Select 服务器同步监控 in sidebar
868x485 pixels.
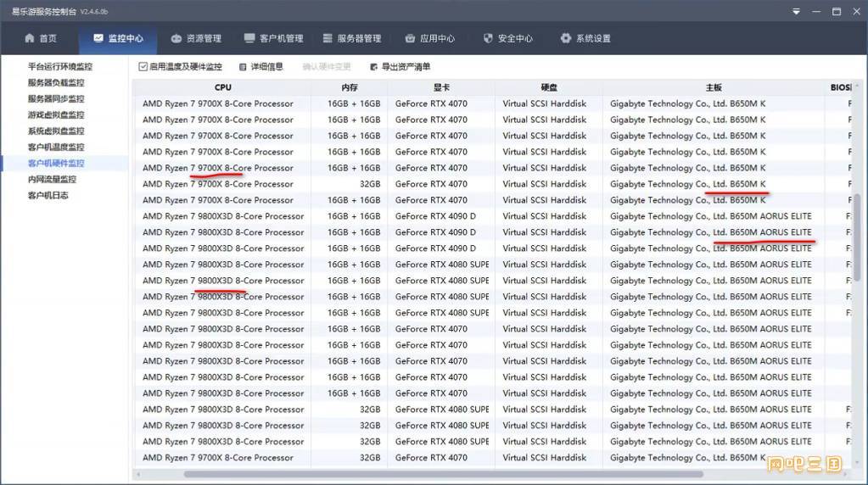[56, 98]
